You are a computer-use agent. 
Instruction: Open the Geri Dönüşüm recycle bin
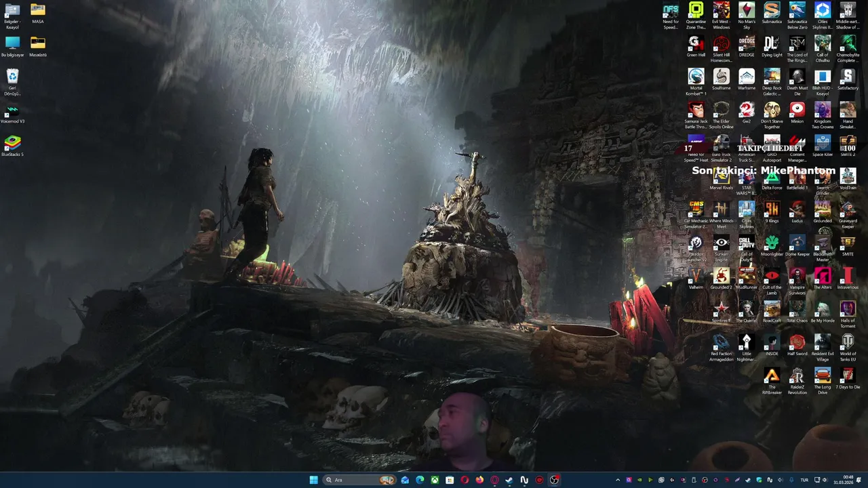point(12,81)
